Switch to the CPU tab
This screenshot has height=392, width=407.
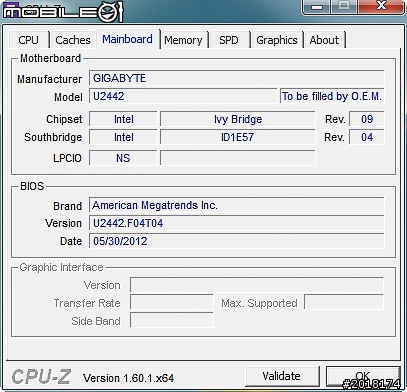(29, 40)
